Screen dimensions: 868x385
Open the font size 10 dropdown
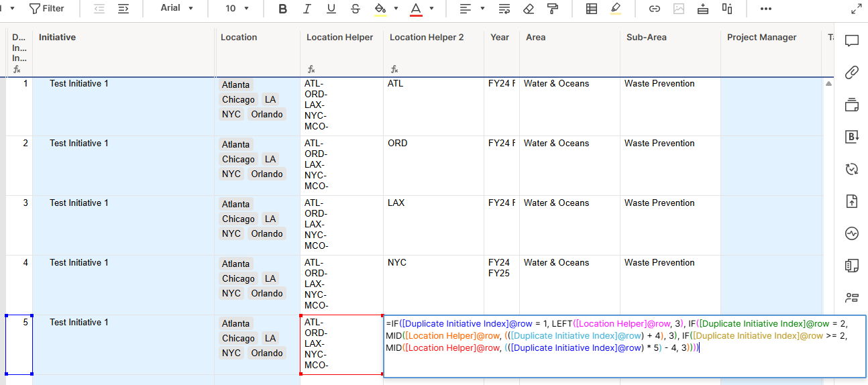coord(237,8)
